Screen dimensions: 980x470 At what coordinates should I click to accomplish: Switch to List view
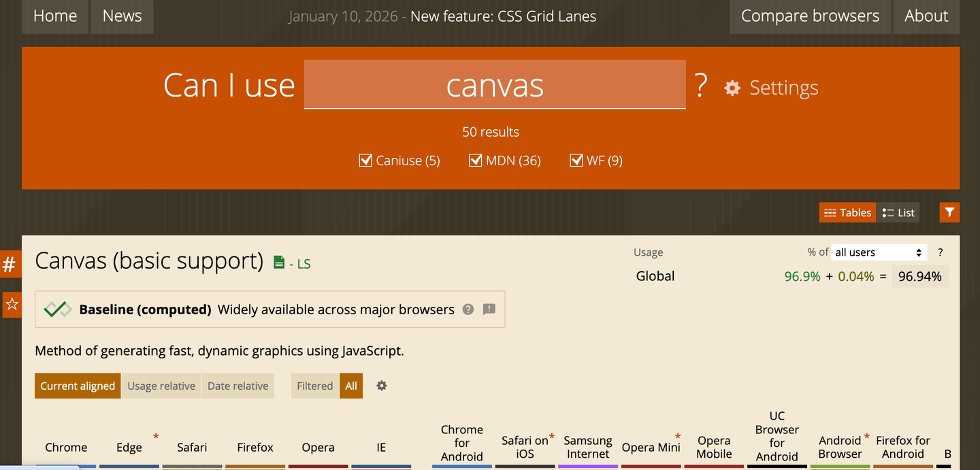[898, 213]
